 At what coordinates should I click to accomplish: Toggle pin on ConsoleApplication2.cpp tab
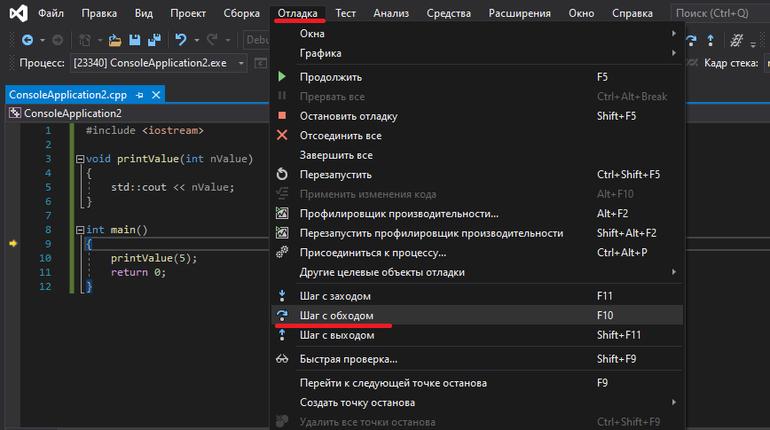coord(140,95)
